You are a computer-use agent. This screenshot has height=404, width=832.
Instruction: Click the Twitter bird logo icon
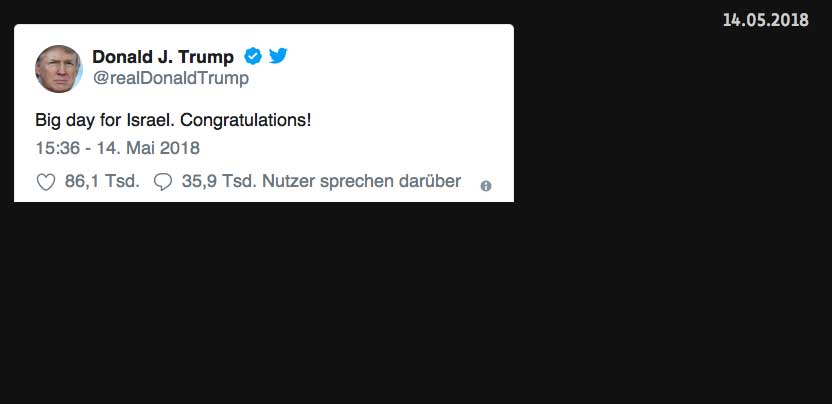pyautogui.click(x=278, y=56)
